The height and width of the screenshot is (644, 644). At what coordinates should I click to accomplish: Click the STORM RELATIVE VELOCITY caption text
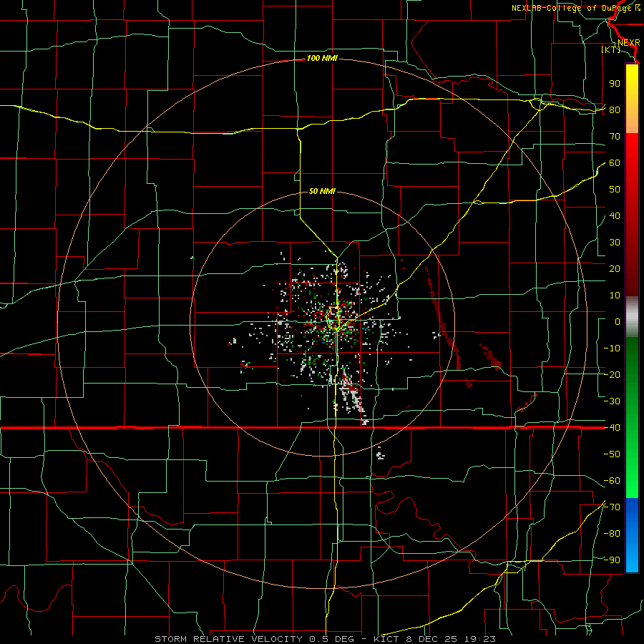tap(229, 639)
